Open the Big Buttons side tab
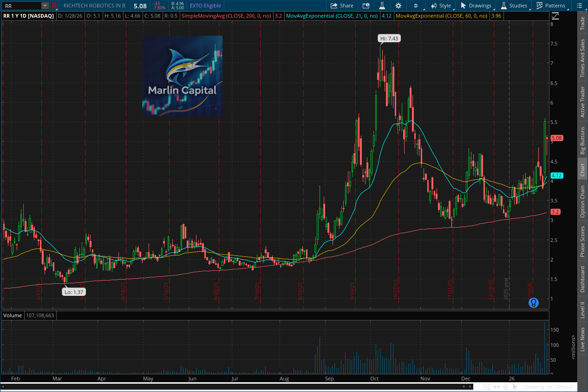The width and height of the screenshot is (588, 392). [x=582, y=140]
